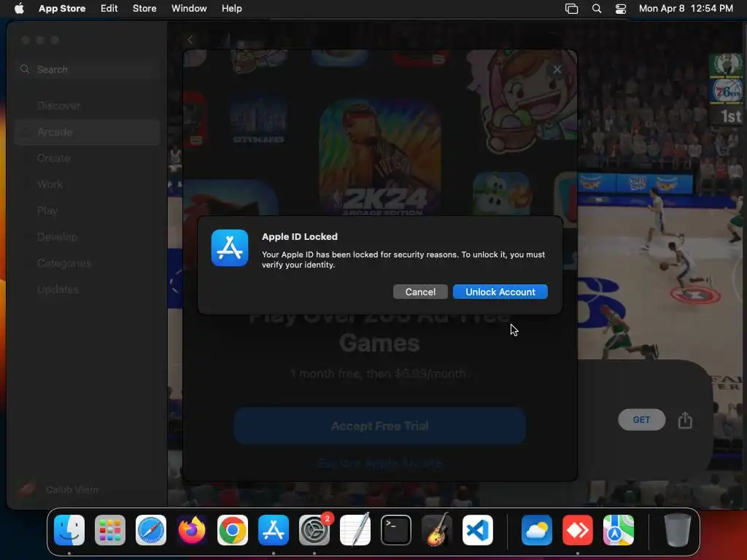This screenshot has height=560, width=747.
Task: Select Create in the sidebar
Action: pos(88,158)
